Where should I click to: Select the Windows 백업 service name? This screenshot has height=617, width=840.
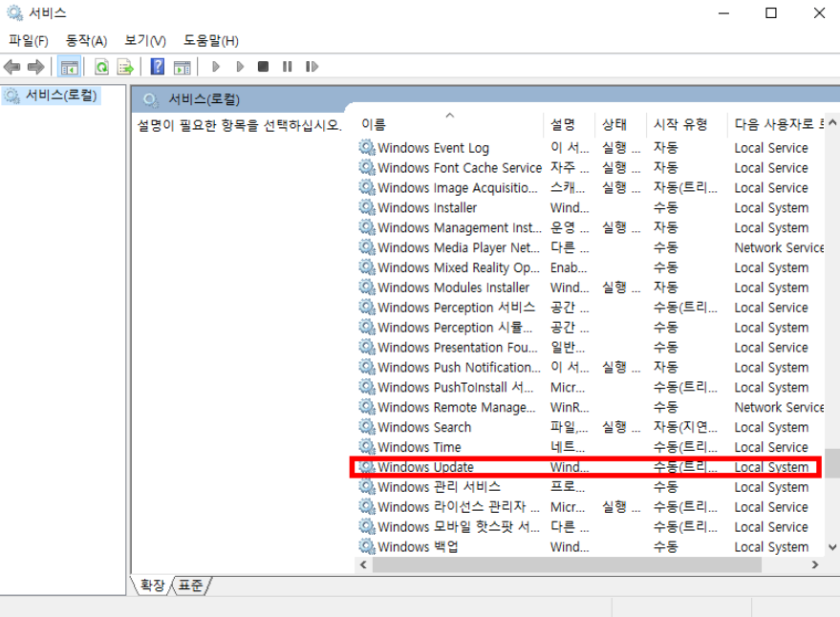[418, 547]
